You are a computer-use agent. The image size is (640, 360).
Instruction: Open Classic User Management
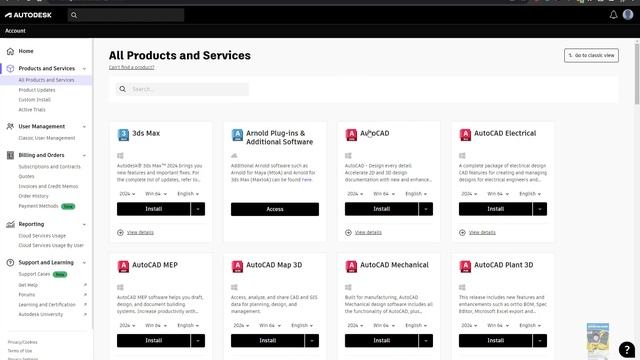(x=47, y=138)
